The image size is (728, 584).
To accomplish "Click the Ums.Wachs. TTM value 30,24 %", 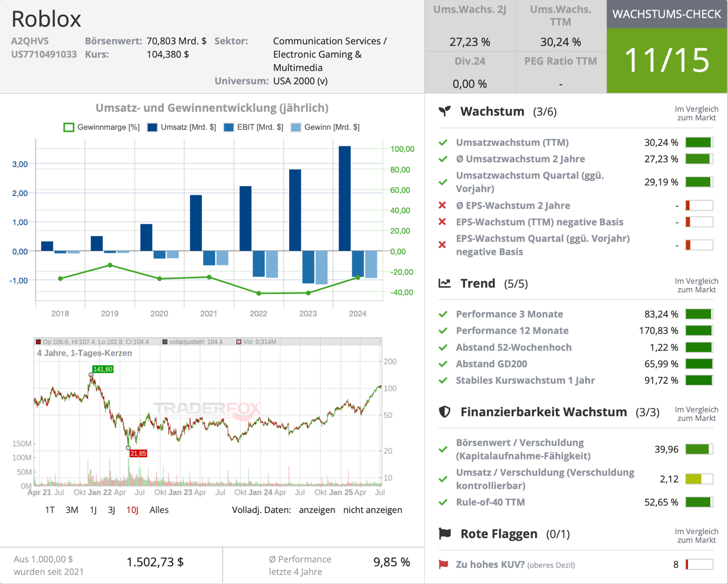I will (560, 42).
